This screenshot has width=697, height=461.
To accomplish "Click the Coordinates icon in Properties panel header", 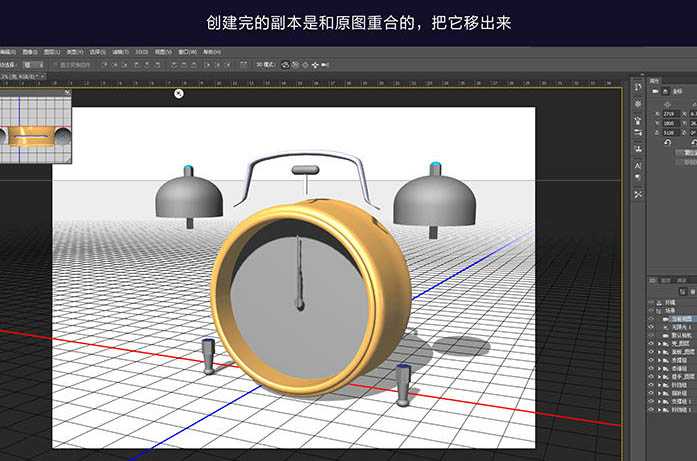I will [x=666, y=91].
